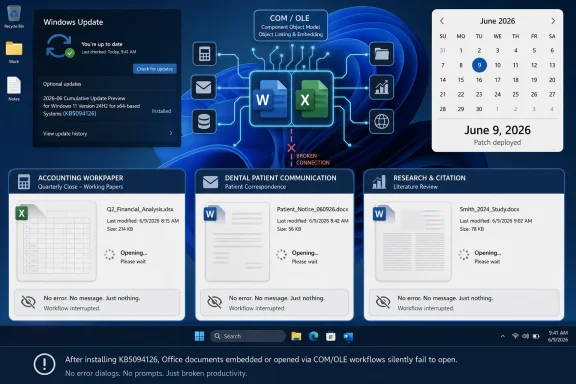Select June 30 in the calendar
Image resolution: width=576 pixels, height=384 pixels.
click(x=479, y=109)
